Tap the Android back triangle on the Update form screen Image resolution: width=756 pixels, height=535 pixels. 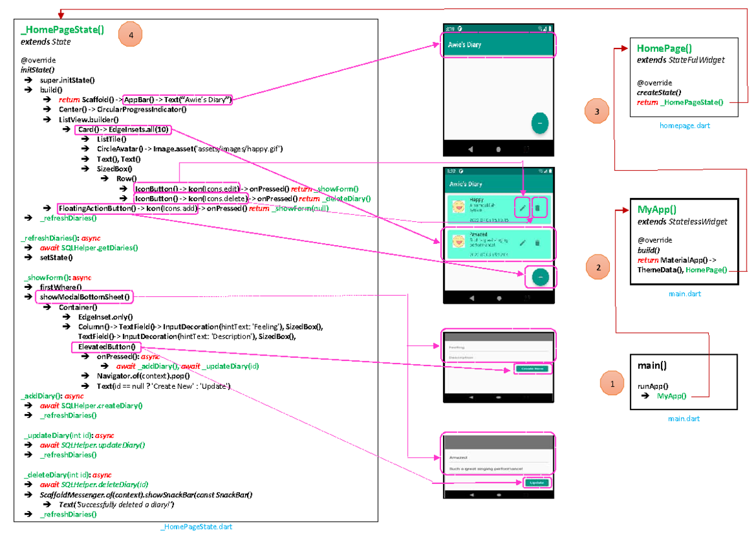(471, 495)
